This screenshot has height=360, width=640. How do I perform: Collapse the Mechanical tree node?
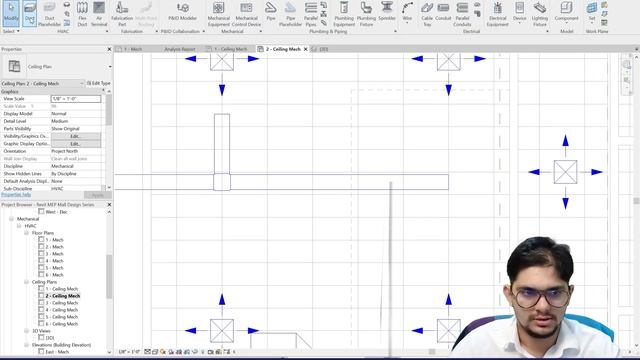tap(11, 219)
